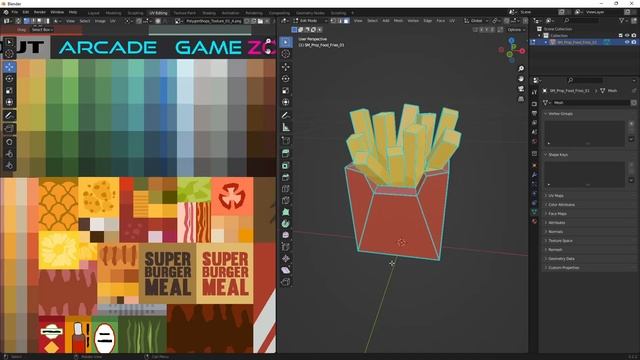This screenshot has height=360, width=640.
Task: Click the search field in the properties editor
Action: [x=585, y=80]
